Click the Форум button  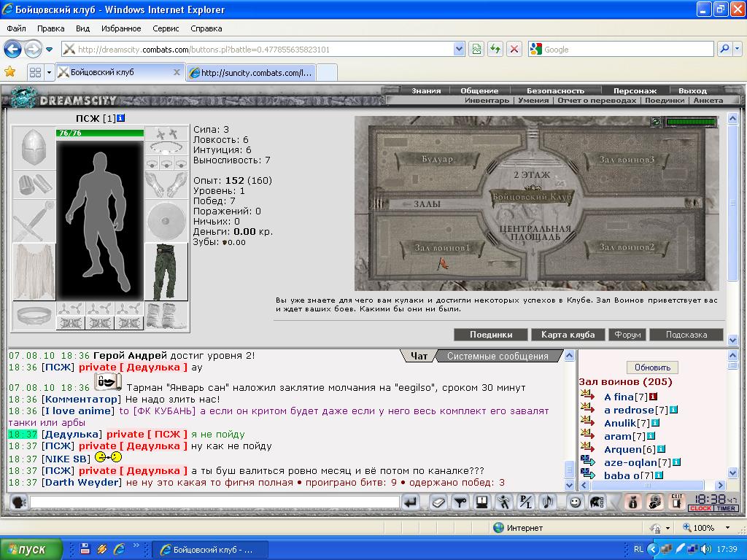[x=627, y=335]
